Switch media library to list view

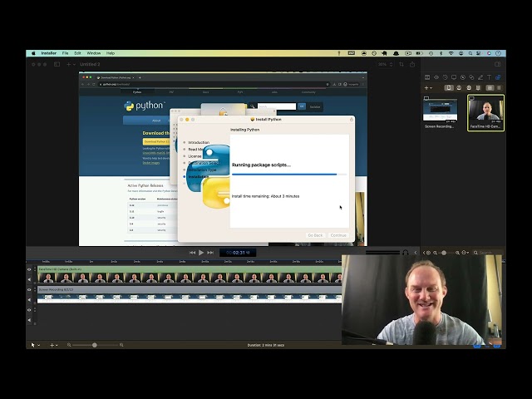pos(499,88)
